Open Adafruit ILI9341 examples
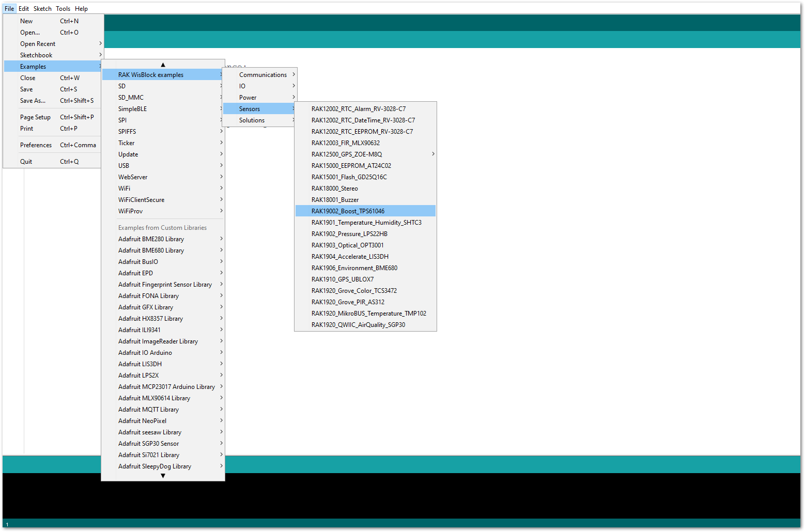 click(163, 330)
